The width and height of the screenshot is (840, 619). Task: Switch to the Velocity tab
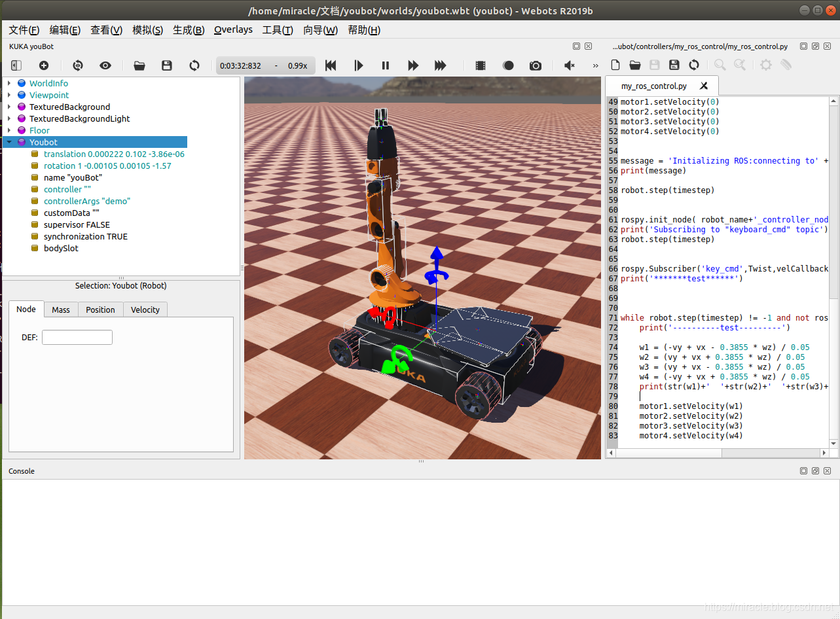(145, 309)
